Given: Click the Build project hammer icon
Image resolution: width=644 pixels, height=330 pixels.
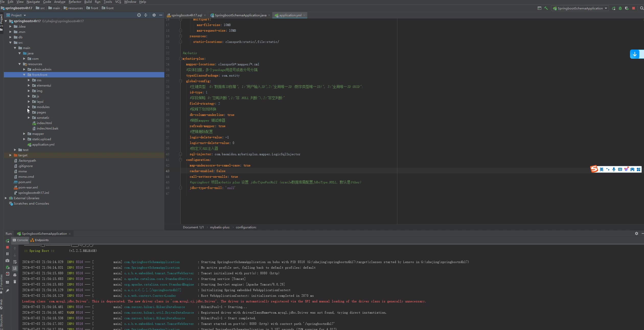Looking at the screenshot, I should 546,8.
